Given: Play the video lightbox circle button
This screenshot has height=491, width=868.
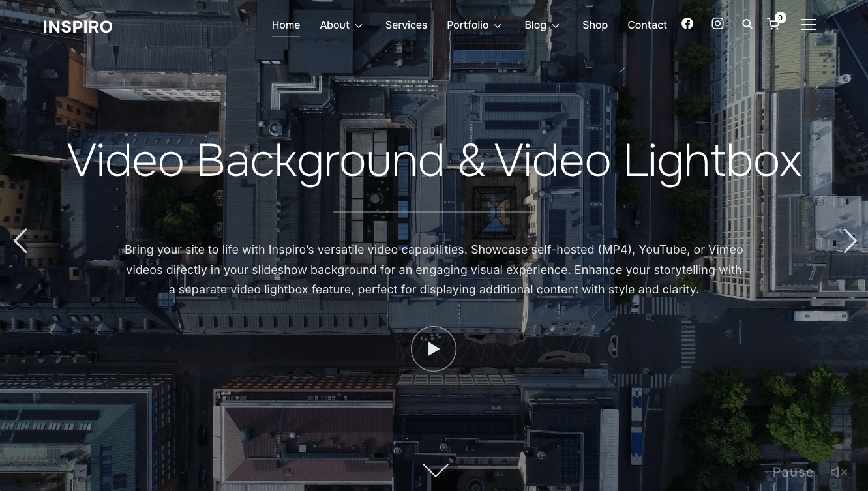Looking at the screenshot, I should 434,349.
